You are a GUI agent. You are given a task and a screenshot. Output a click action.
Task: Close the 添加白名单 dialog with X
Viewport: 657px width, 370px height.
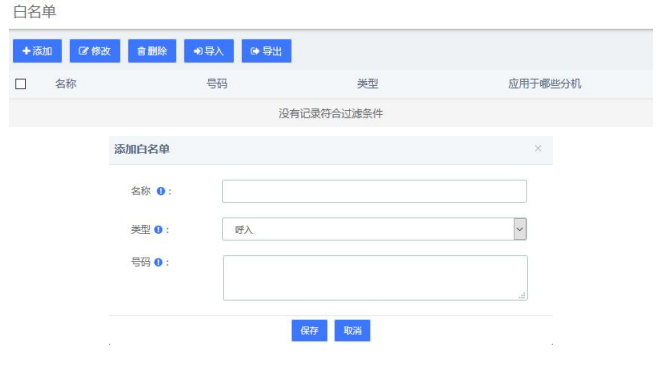[x=538, y=148]
